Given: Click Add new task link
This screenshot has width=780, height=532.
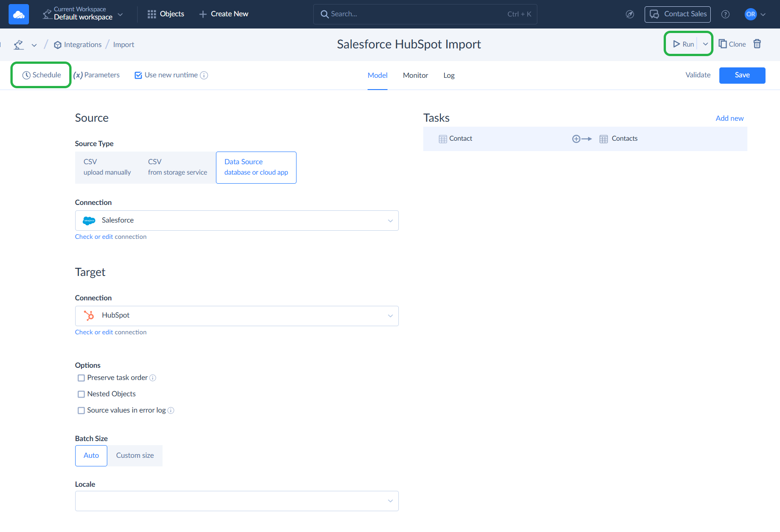Looking at the screenshot, I should (729, 119).
